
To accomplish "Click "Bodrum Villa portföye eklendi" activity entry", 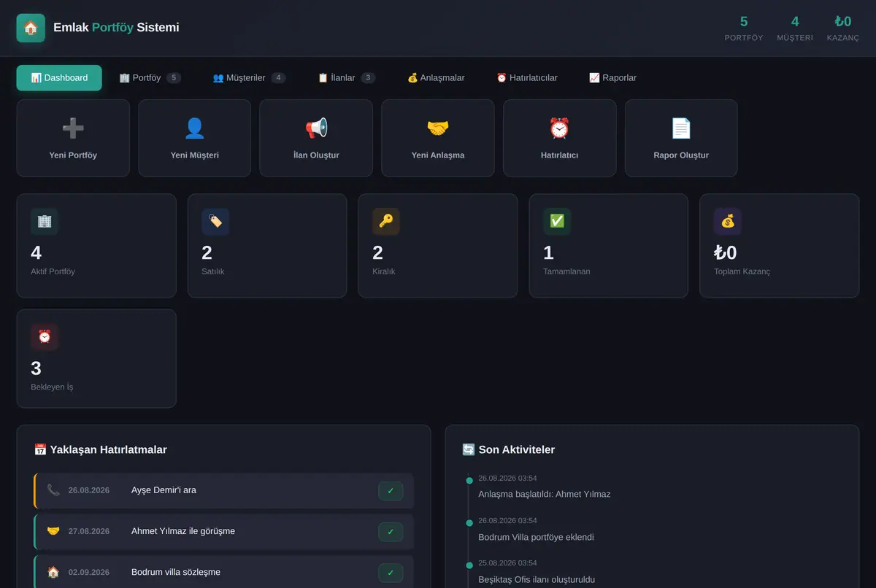I will [536, 537].
